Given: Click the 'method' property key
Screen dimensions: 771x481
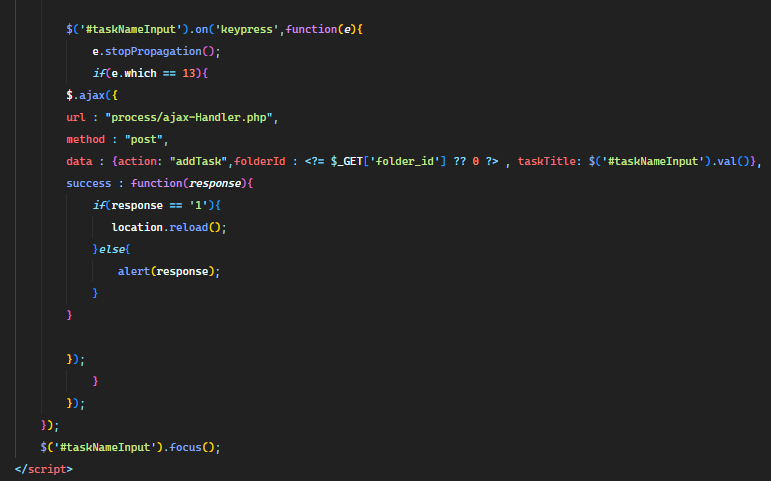Looking at the screenshot, I should [x=86, y=139].
